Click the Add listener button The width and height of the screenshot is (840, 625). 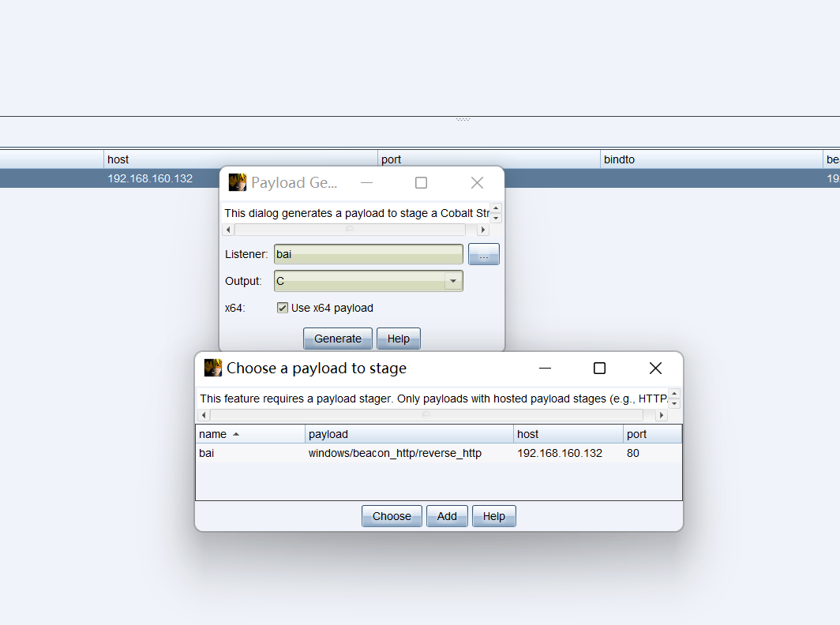tap(447, 516)
